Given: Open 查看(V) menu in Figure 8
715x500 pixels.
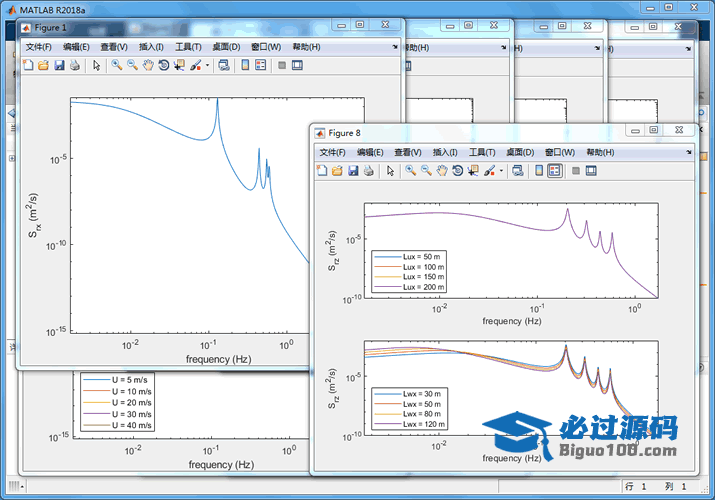Looking at the screenshot, I should point(408,152).
